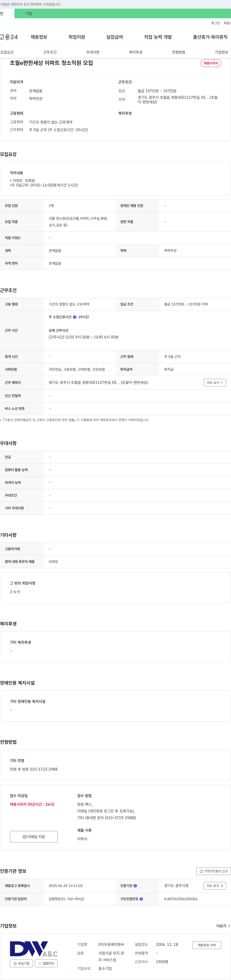This screenshot has height=980, width=231.
Task: Select insurance text 국민연금, 고용보험, 산재보험, 건강보험
Action: (77, 369)
